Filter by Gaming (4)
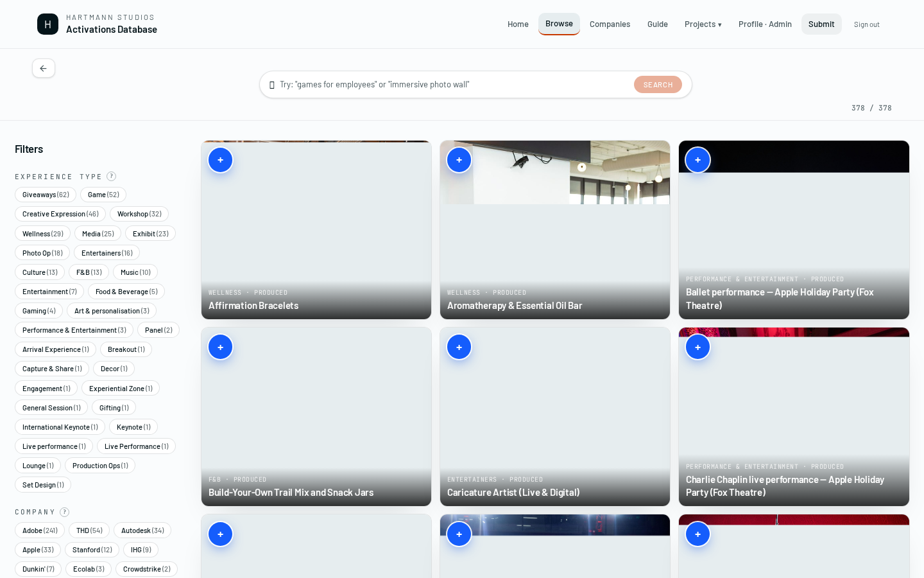The height and width of the screenshot is (578, 924). click(39, 311)
